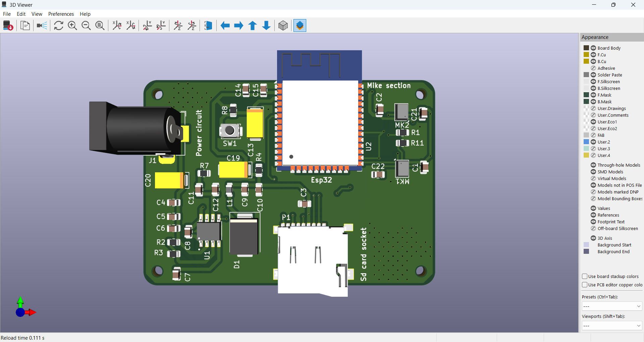Open the File menu
This screenshot has width=644, height=342.
pyautogui.click(x=7, y=14)
